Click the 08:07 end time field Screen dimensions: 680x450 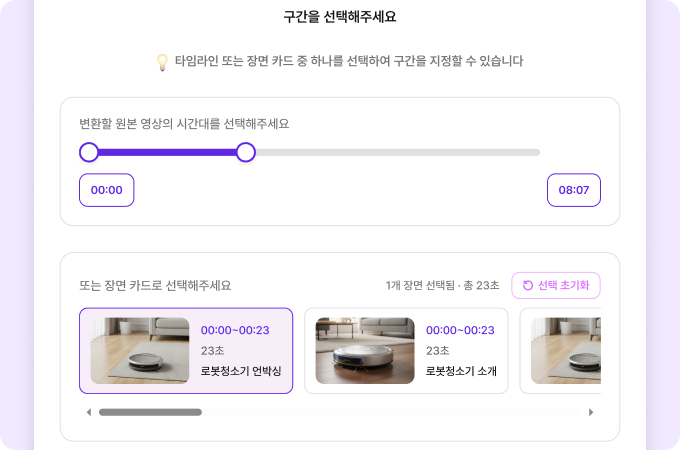click(573, 190)
